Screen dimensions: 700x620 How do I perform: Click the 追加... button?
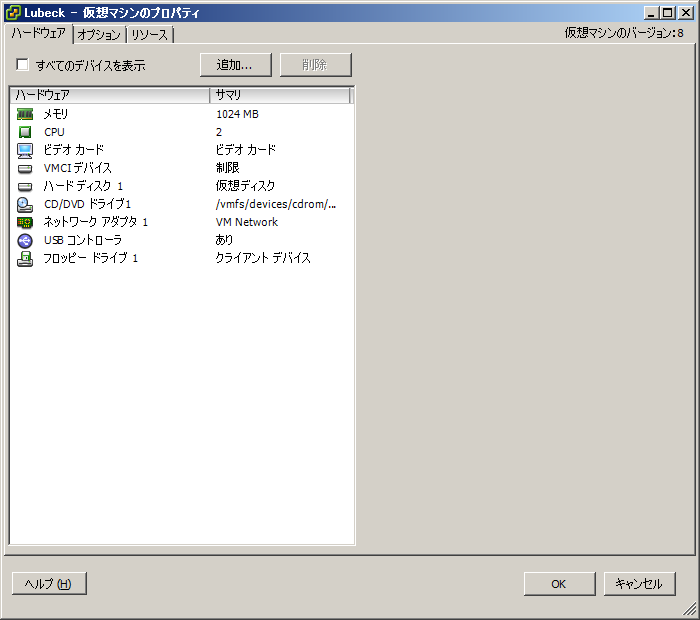click(x=235, y=65)
